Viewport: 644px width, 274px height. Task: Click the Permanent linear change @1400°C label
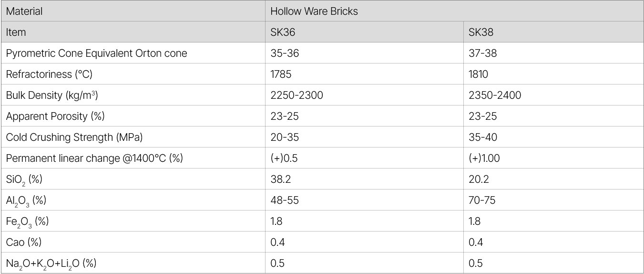coord(94,158)
